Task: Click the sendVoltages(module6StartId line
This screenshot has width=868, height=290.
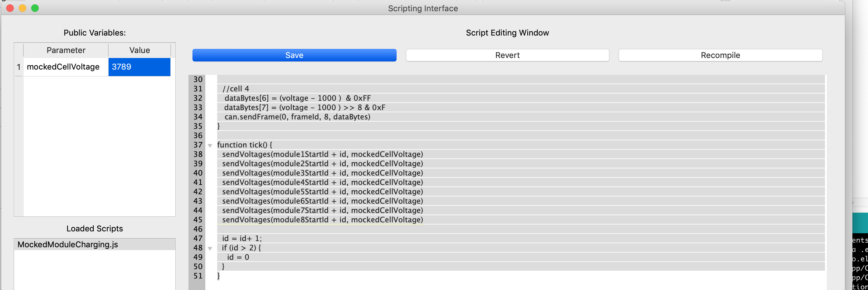Action: coord(323,201)
